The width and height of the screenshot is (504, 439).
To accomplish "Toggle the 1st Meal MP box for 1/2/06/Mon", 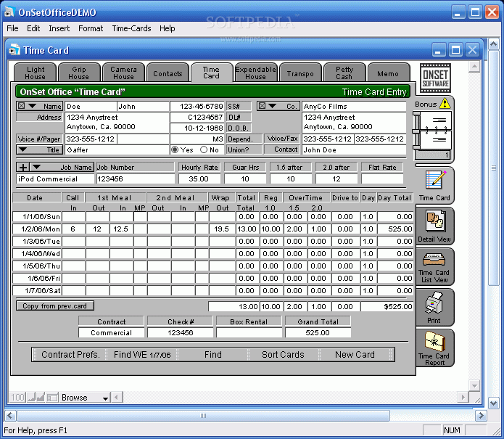I will 140,229.
